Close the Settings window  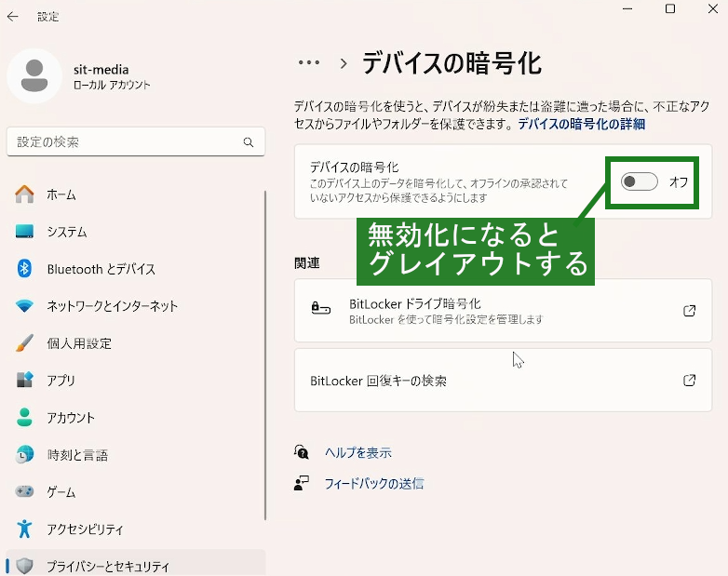[713, 8]
